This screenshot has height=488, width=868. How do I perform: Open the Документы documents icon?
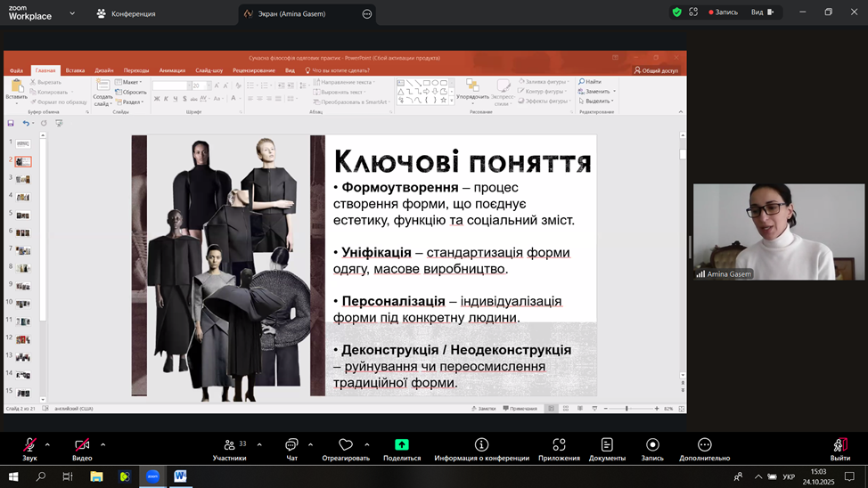point(607,446)
